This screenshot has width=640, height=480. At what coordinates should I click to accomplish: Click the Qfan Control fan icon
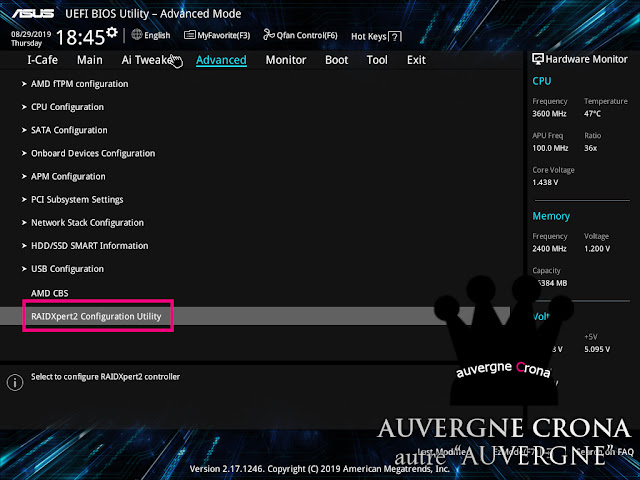(269, 35)
